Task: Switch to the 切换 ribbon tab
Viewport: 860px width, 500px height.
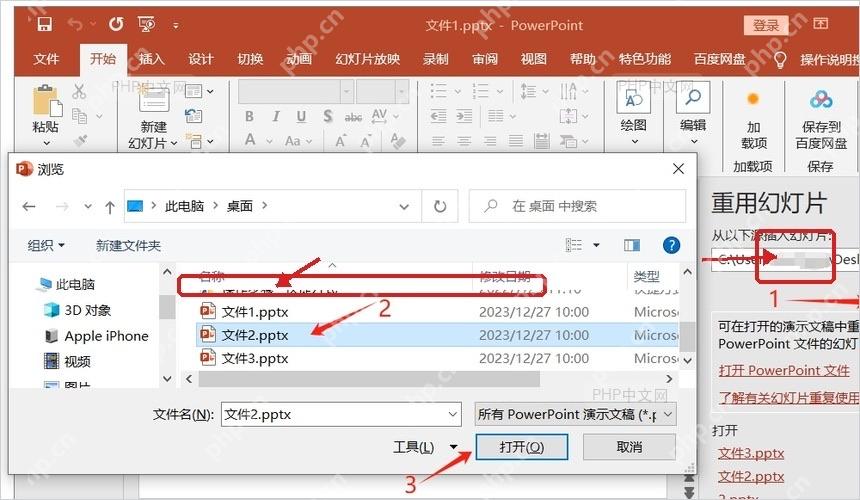Action: [250, 59]
